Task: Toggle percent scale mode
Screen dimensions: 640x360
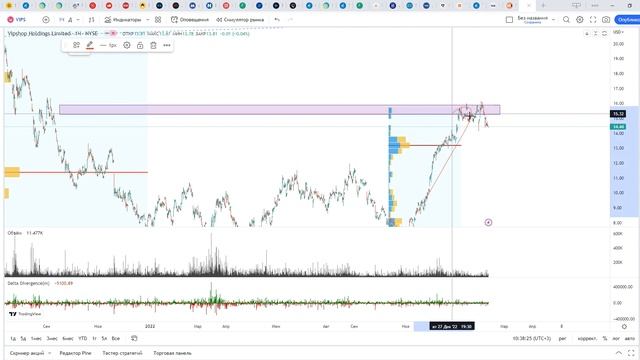Action: (x=605, y=338)
